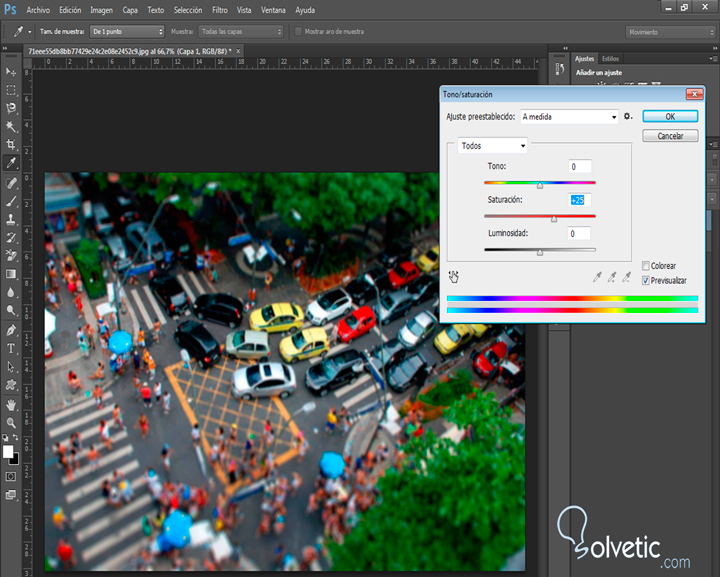Image resolution: width=720 pixels, height=577 pixels.
Task: Uncheck the Previsualizar checkbox
Action: coord(646,280)
